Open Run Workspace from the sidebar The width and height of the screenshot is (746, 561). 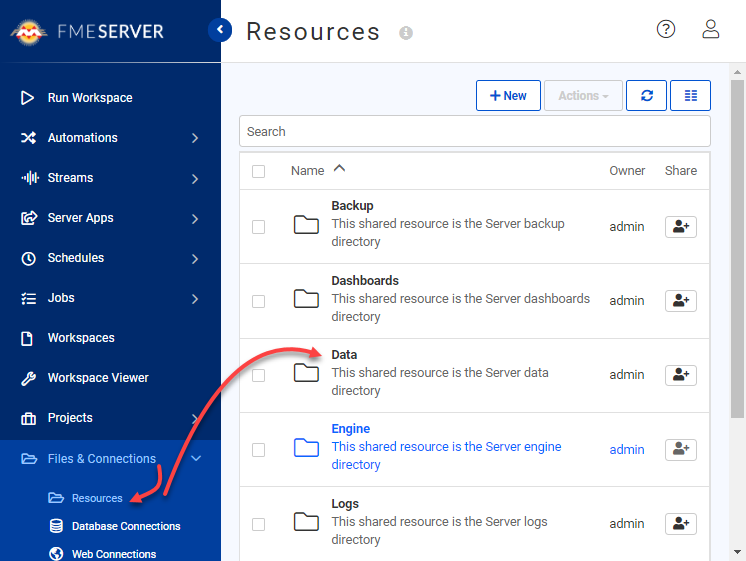click(x=90, y=98)
